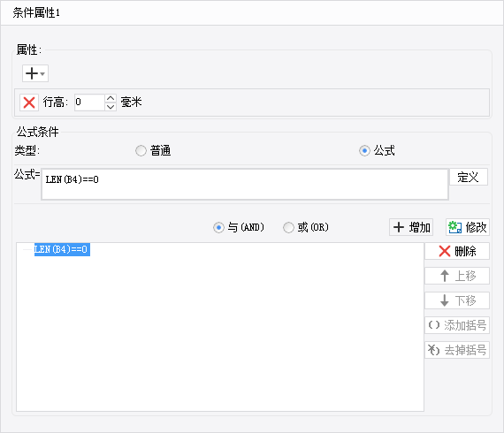
Task: Remove the row height property with red X
Action: point(29,103)
